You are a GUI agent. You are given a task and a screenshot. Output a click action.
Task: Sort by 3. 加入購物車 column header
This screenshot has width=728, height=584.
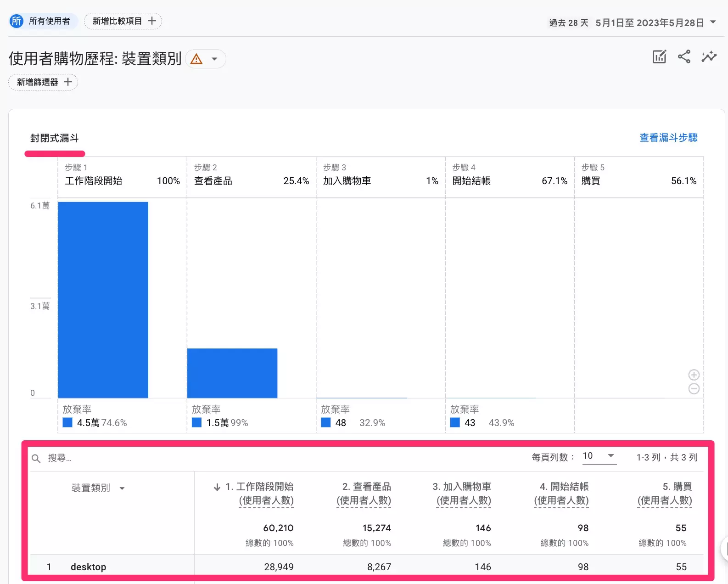(462, 494)
